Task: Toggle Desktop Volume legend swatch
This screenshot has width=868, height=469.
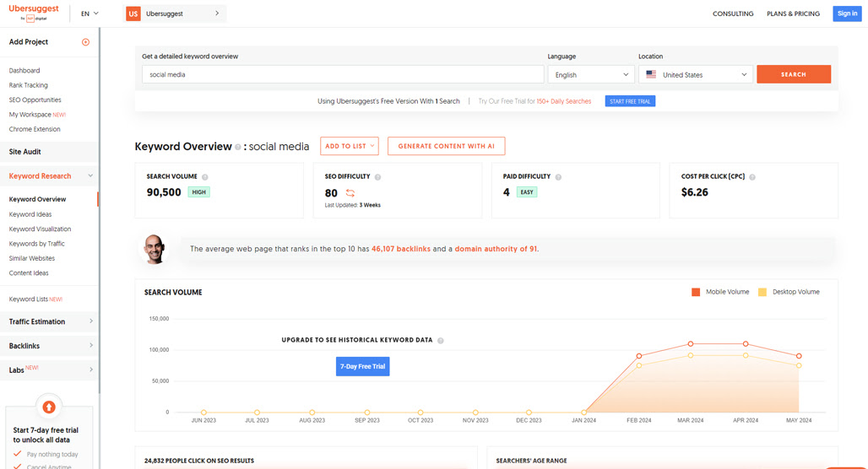Action: pos(762,292)
